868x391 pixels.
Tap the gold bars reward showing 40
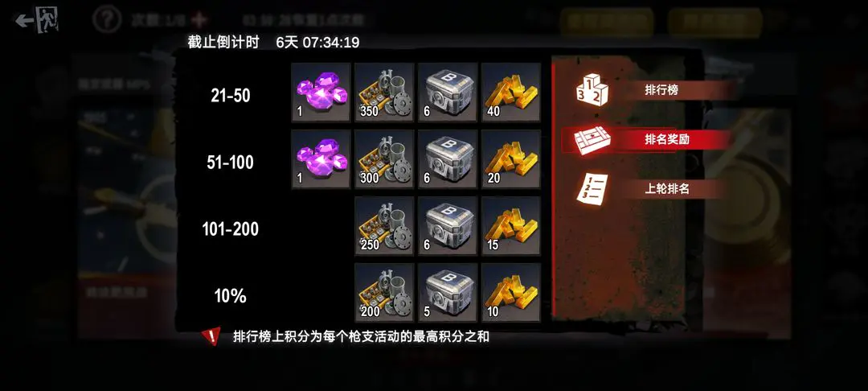click(511, 92)
